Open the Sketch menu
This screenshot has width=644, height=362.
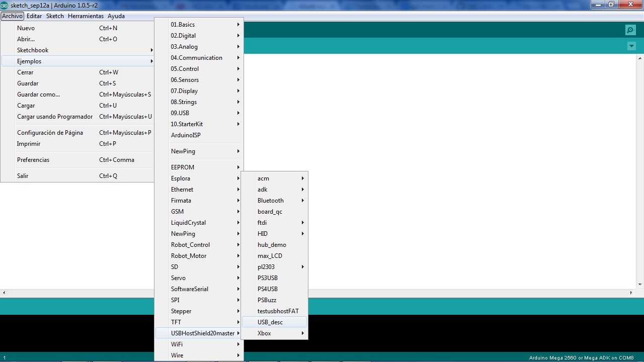click(x=55, y=16)
